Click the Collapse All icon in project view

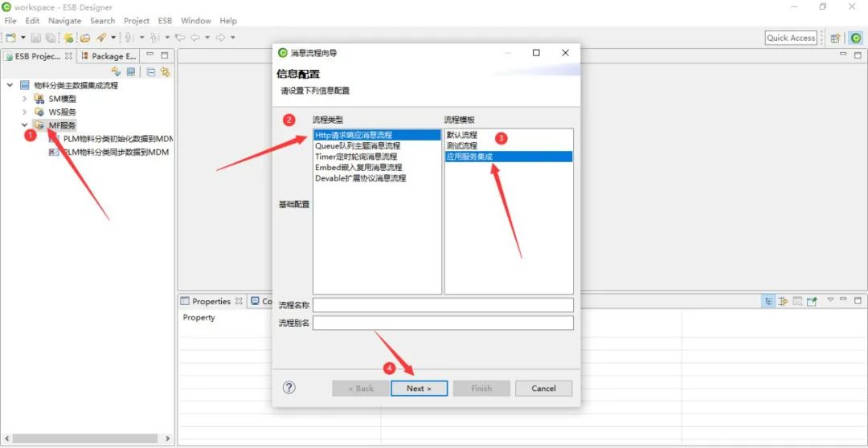[150, 71]
